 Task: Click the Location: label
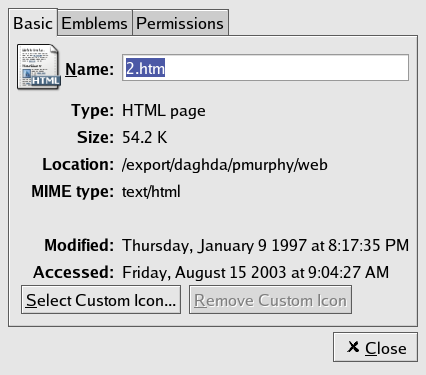point(78,164)
